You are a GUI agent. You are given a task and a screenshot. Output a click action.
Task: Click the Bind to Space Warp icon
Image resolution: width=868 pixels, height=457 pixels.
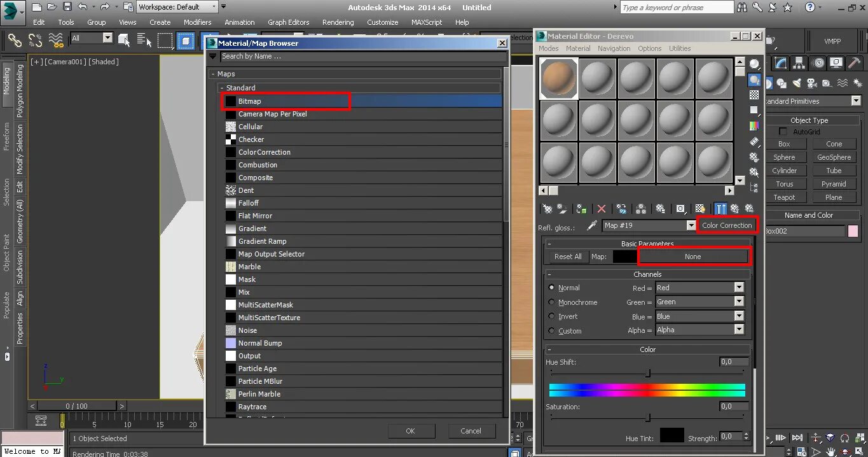click(56, 41)
